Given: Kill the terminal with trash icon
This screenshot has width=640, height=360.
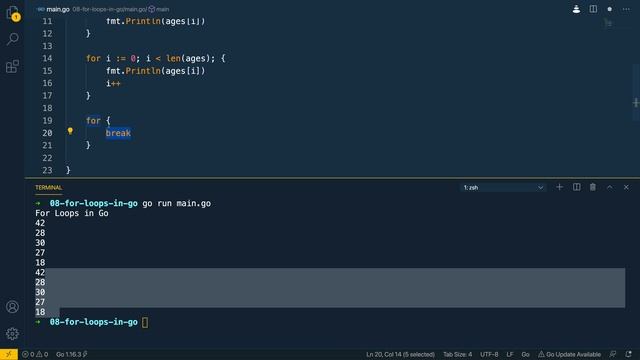Looking at the screenshot, I should (593, 187).
